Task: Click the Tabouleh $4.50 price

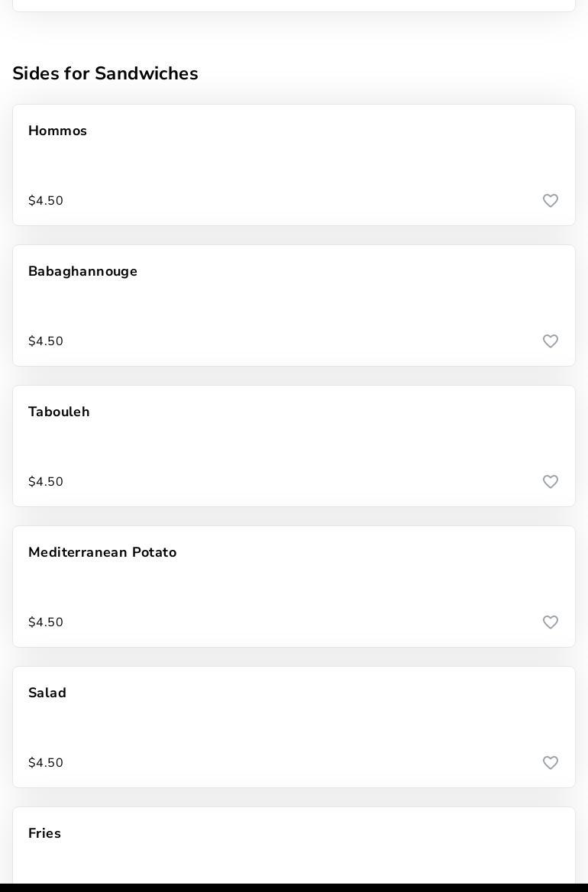Action: point(46,482)
